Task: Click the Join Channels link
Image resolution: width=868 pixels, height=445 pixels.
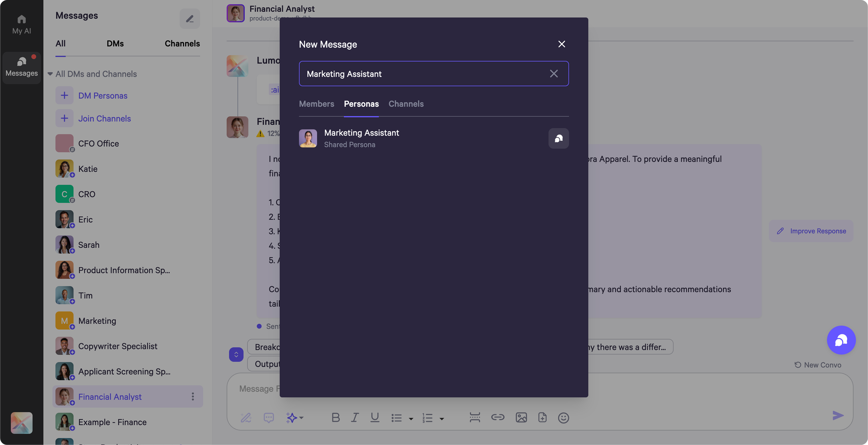Action: (x=104, y=118)
